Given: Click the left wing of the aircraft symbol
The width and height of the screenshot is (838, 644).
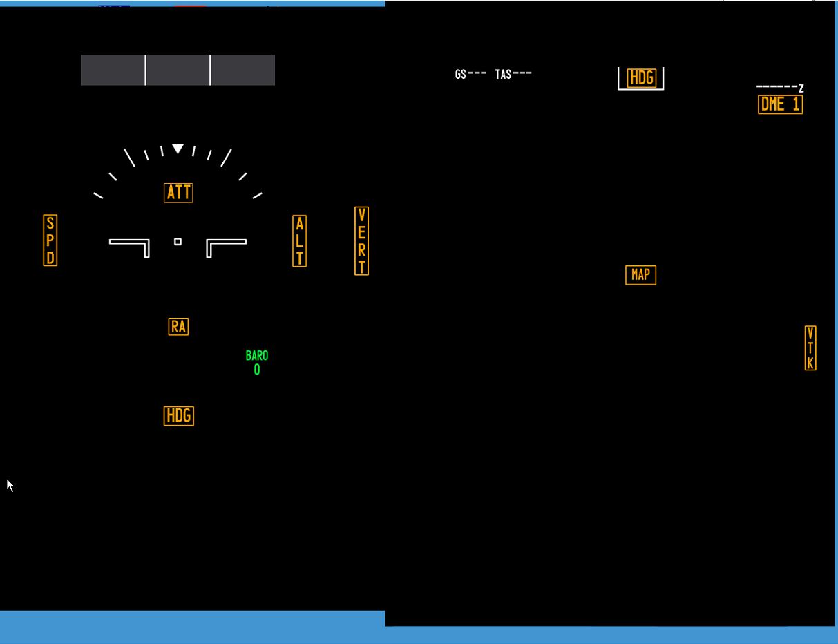Looking at the screenshot, I should (129, 247).
